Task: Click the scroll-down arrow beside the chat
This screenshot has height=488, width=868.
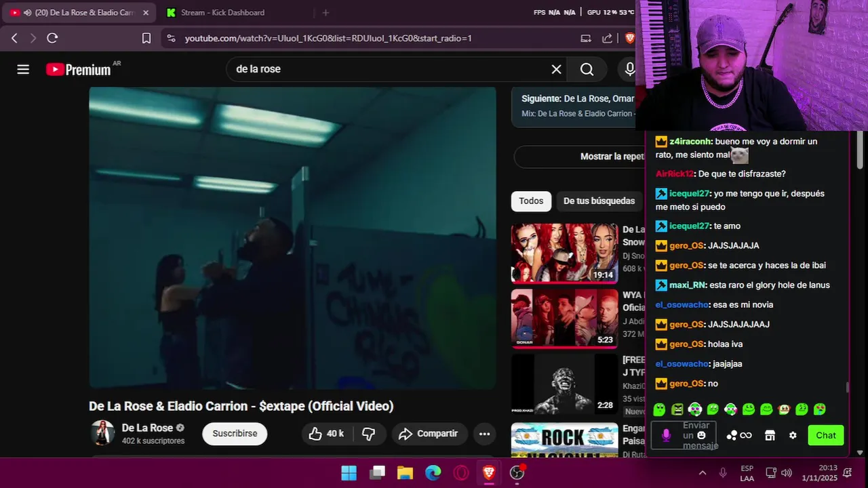Action: coord(860,453)
